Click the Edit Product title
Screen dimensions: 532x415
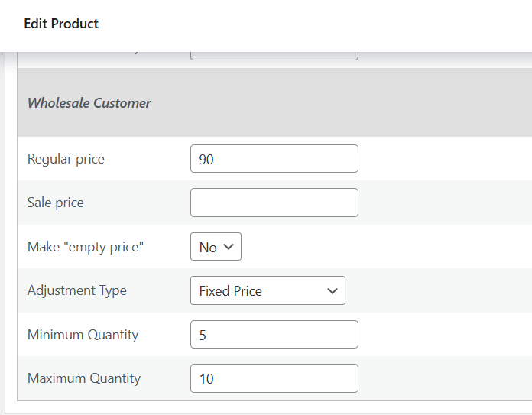tap(61, 24)
